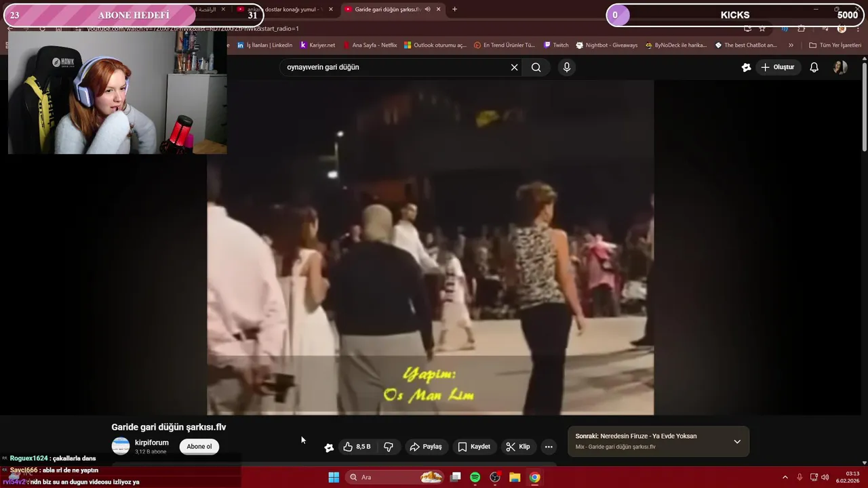This screenshot has height=488, width=868.
Task: Open kirpiforum channel name link
Action: [152, 443]
